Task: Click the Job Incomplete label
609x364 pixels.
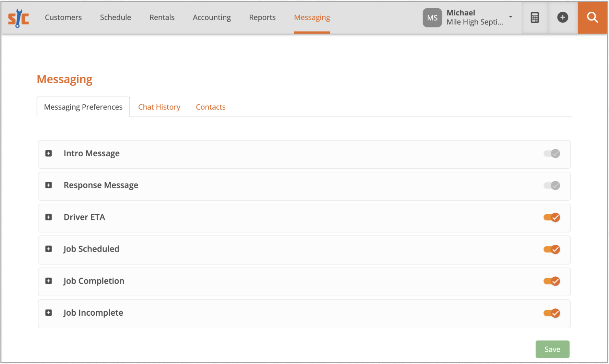Action: [x=93, y=313]
